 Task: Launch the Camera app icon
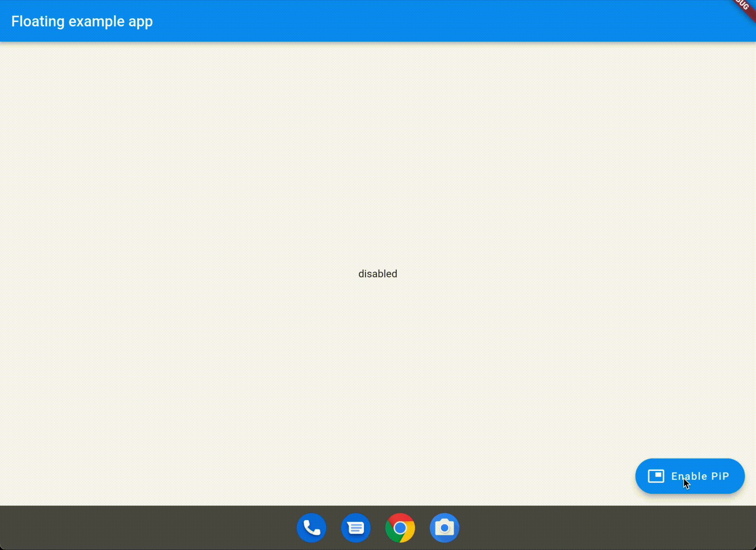[x=444, y=528]
